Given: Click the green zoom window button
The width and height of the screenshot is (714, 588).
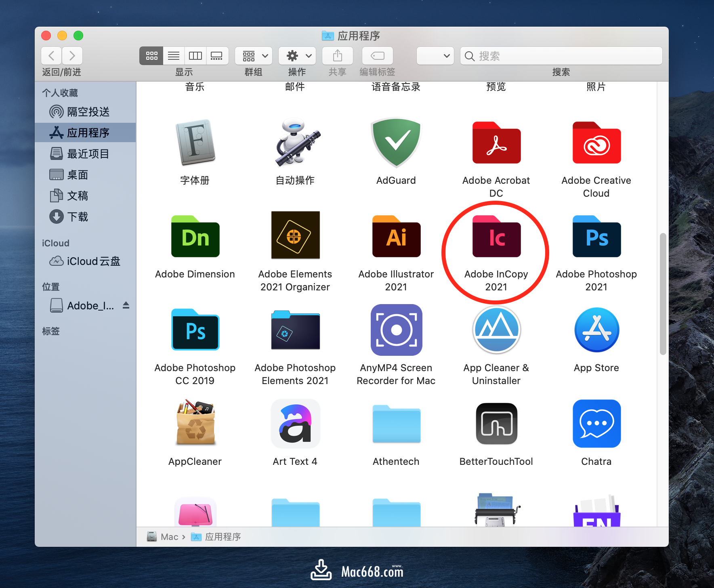Looking at the screenshot, I should pyautogui.click(x=78, y=36).
